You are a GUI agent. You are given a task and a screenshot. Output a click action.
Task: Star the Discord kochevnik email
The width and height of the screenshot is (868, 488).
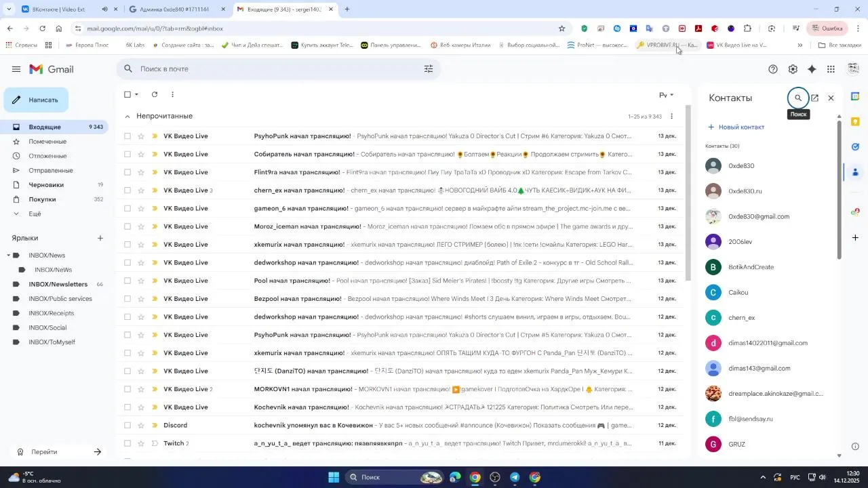[x=141, y=426]
